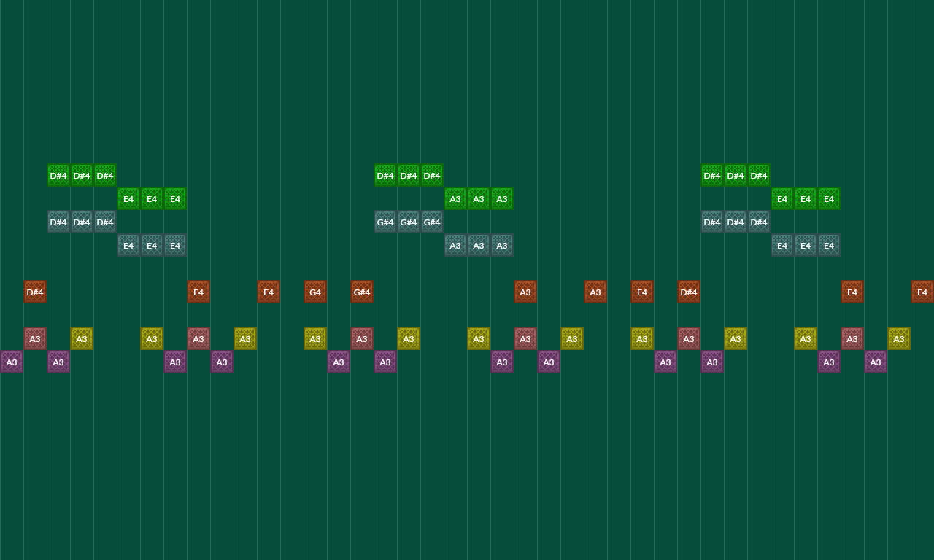The height and width of the screenshot is (560, 934).
Task: Select the middle gray D#4 note block
Action: pos(82,222)
